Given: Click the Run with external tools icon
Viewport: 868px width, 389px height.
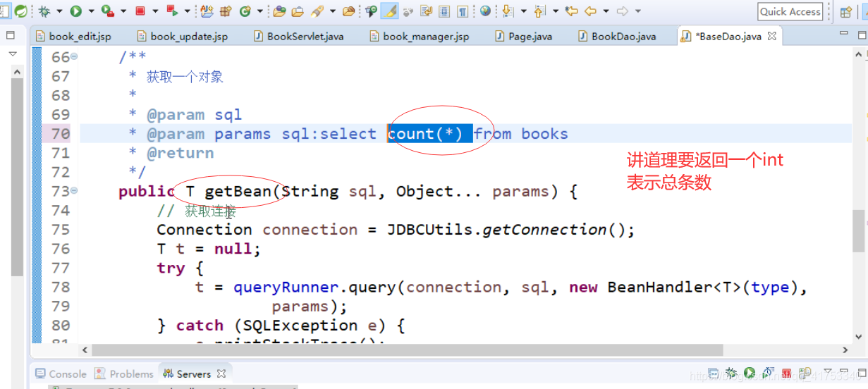Looking at the screenshot, I should coord(107,11).
